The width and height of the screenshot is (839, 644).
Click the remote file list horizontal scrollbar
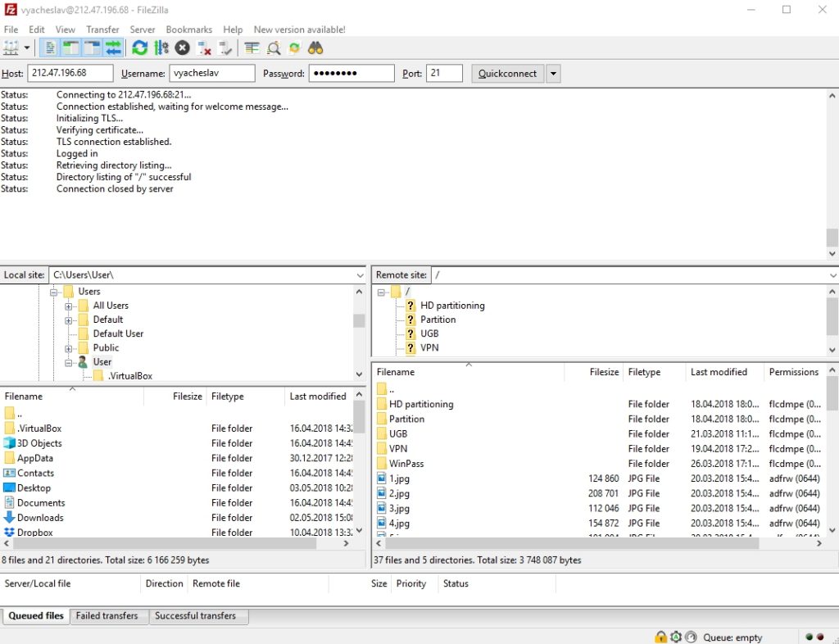[571, 543]
